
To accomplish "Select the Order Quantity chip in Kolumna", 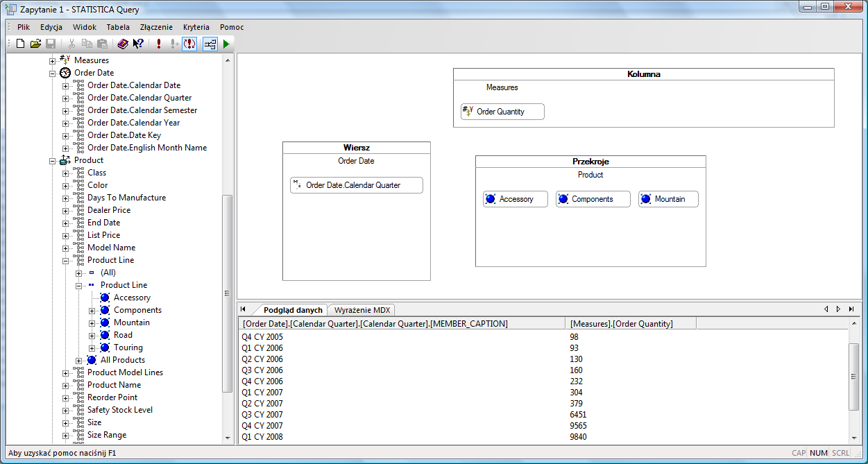I will point(502,112).
